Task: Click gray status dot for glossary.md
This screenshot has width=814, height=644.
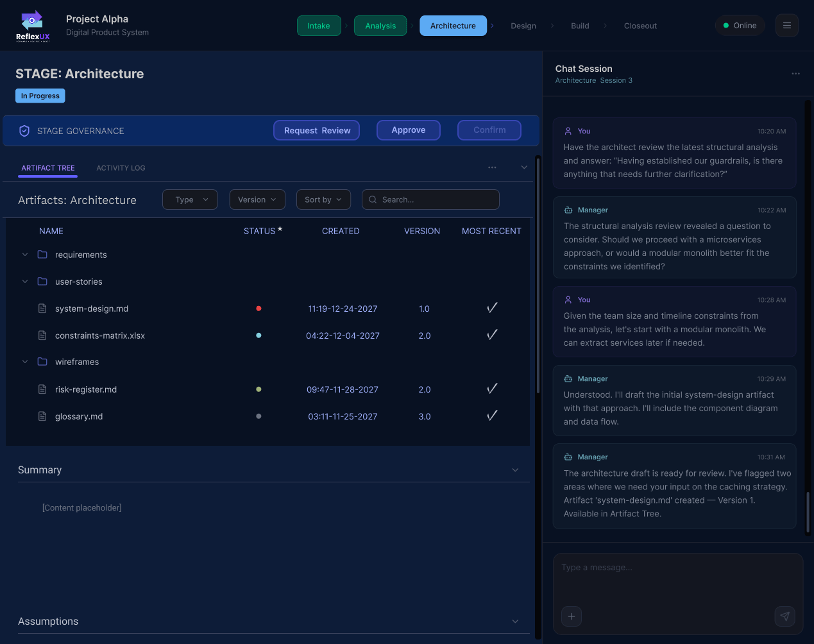Action: (x=259, y=416)
